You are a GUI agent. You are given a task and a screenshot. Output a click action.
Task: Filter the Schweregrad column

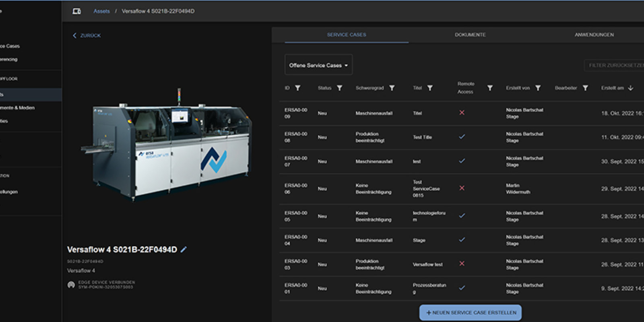tap(392, 88)
